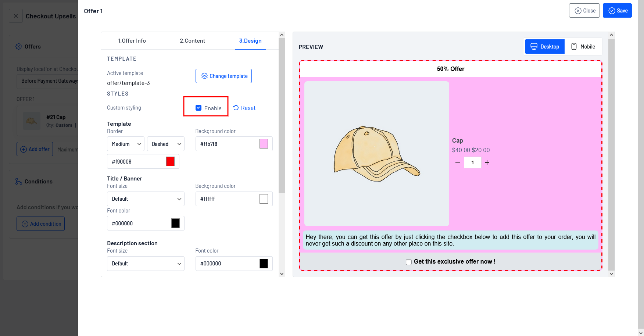Open the border size Medium dropdown

click(x=126, y=144)
